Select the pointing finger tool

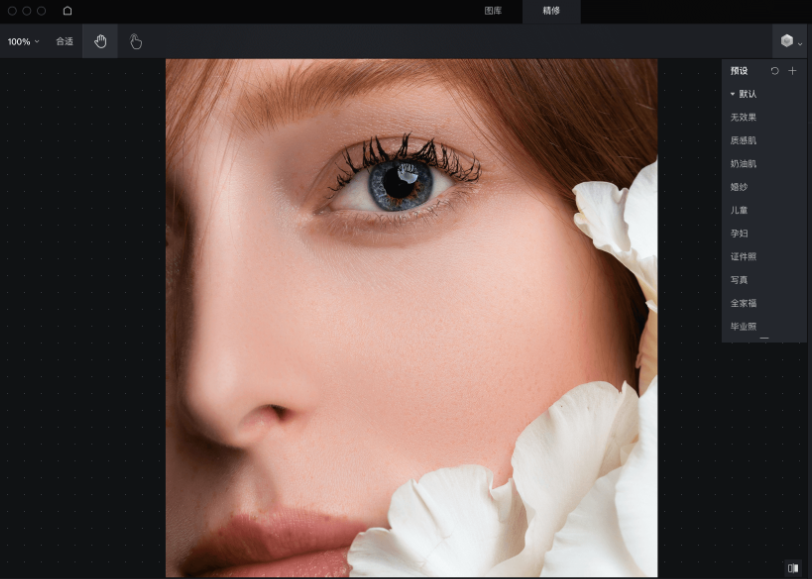[x=136, y=41]
